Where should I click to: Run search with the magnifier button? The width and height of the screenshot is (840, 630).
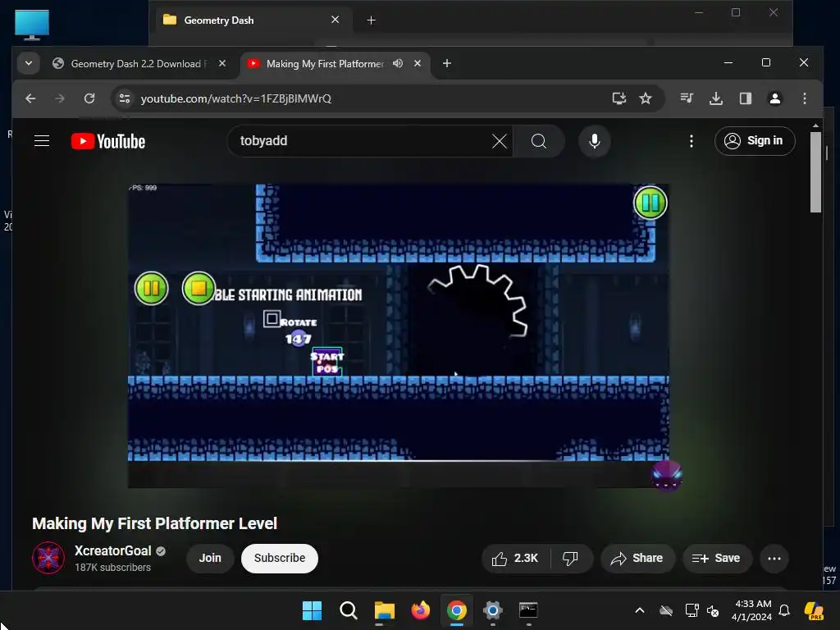click(x=538, y=141)
